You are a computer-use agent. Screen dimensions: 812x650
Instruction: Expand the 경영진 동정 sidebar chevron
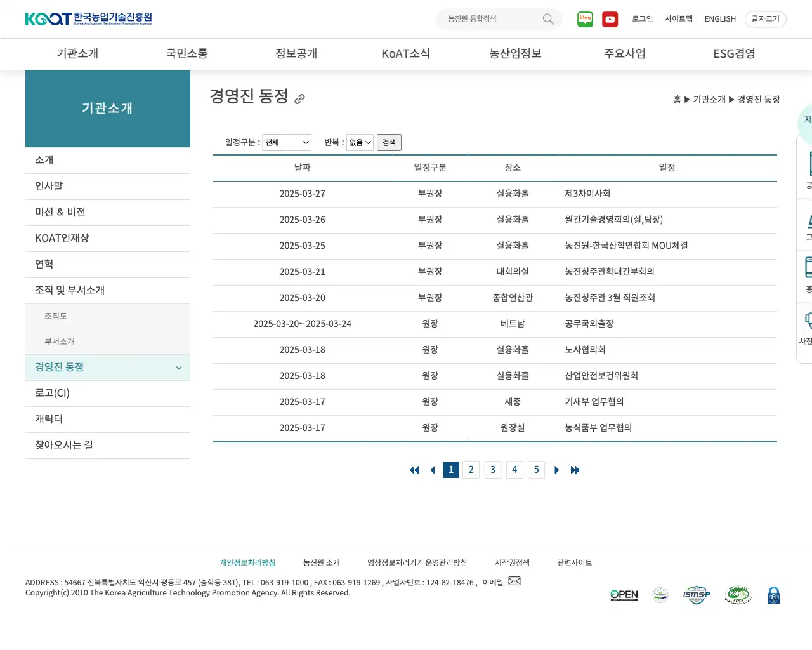(x=179, y=368)
